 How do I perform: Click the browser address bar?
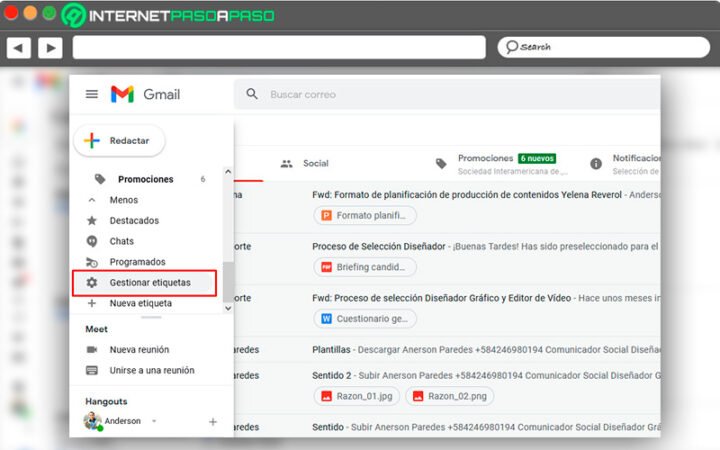[x=279, y=47]
